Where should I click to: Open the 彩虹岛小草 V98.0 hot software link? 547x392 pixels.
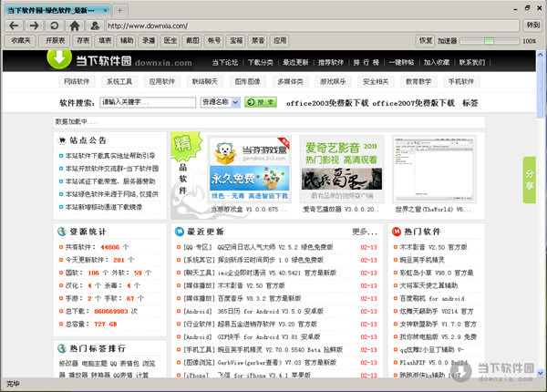click(437, 273)
